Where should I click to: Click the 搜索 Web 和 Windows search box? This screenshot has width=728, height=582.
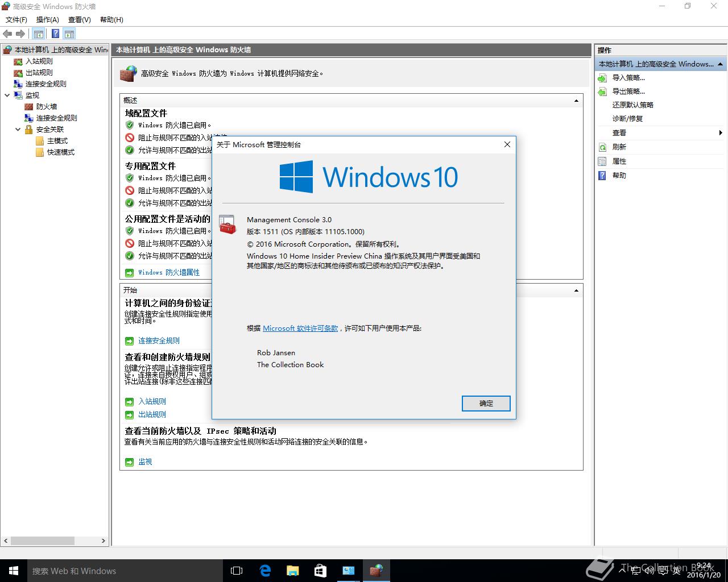point(125,571)
